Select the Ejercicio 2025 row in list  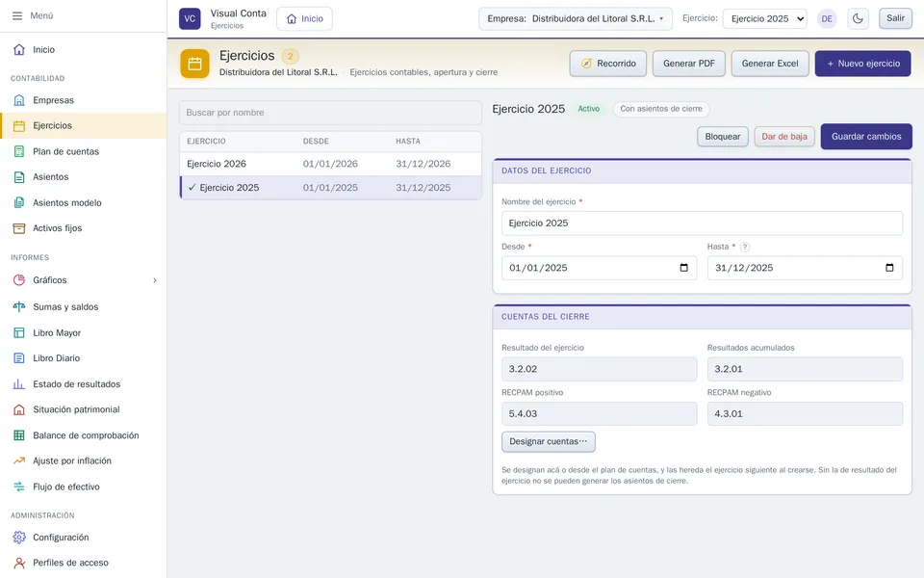[x=330, y=188]
